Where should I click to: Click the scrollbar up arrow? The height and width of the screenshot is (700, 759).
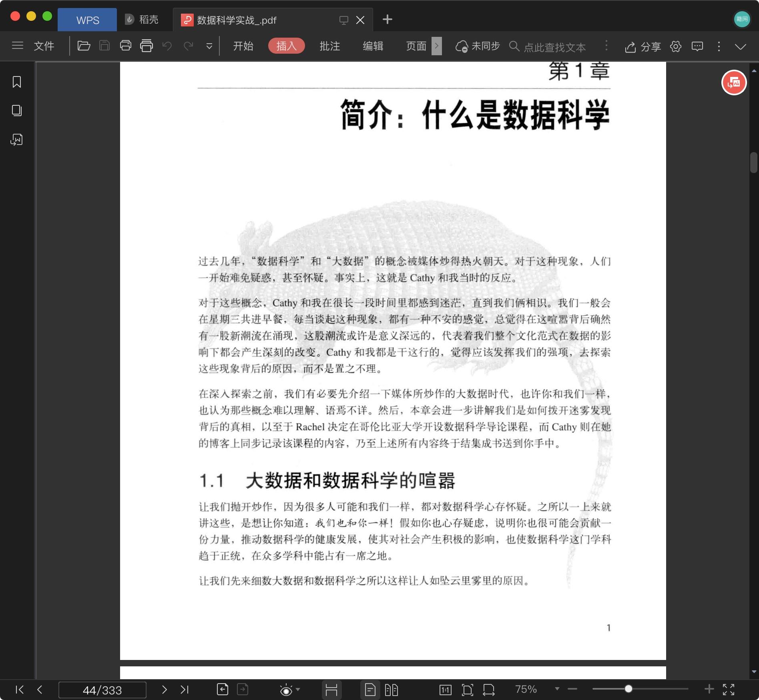[754, 71]
